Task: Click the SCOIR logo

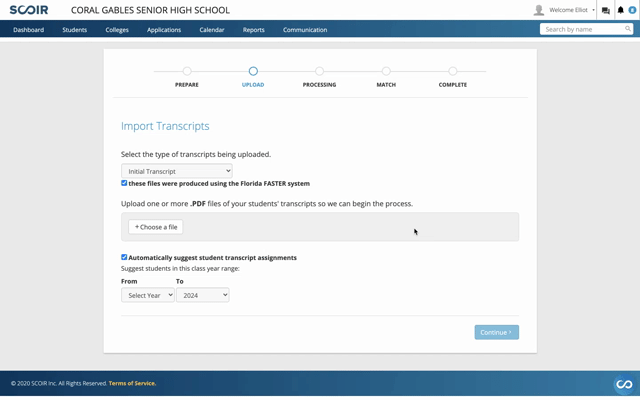Action: 29,10
